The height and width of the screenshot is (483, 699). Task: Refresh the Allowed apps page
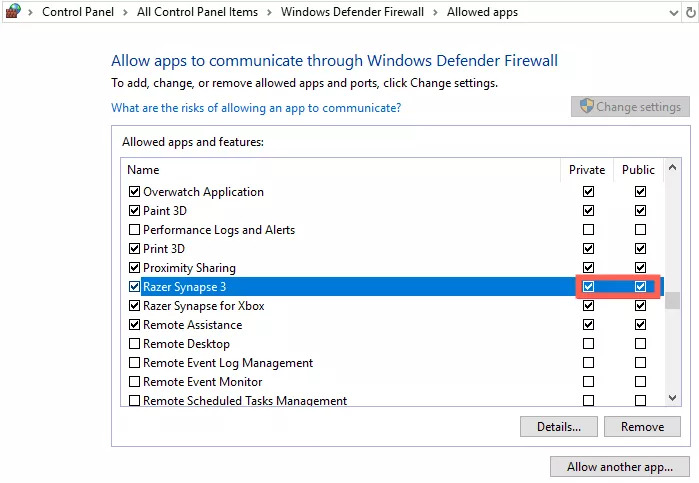pyautogui.click(x=691, y=12)
